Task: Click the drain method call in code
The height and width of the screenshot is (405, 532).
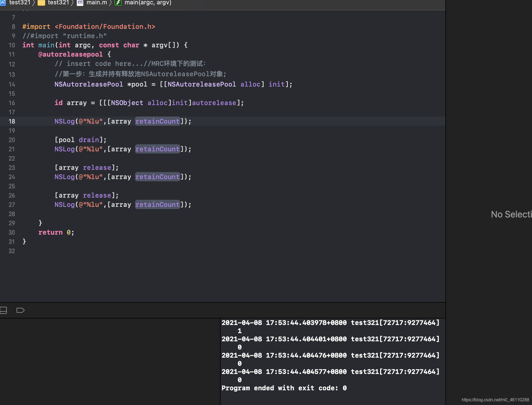Action: 89,140
